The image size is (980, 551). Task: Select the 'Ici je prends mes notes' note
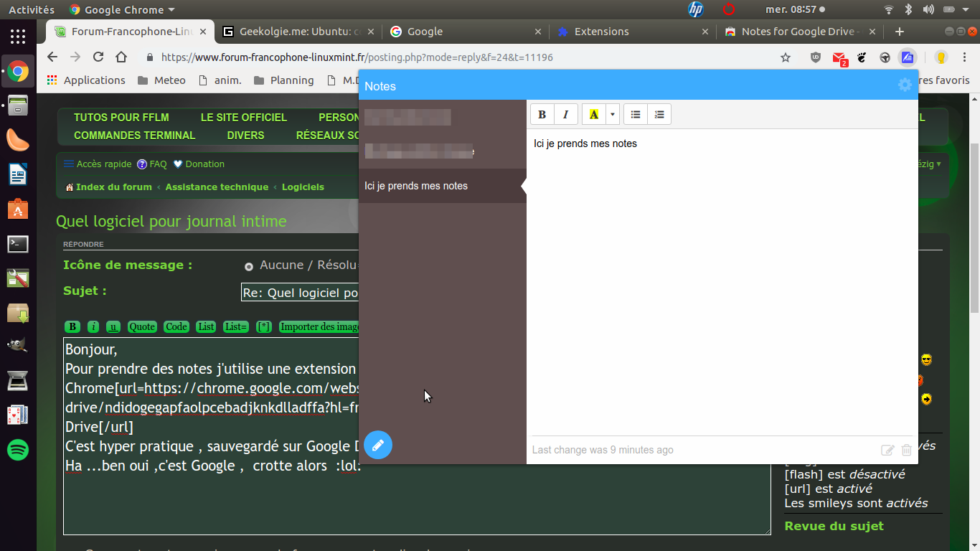click(416, 186)
